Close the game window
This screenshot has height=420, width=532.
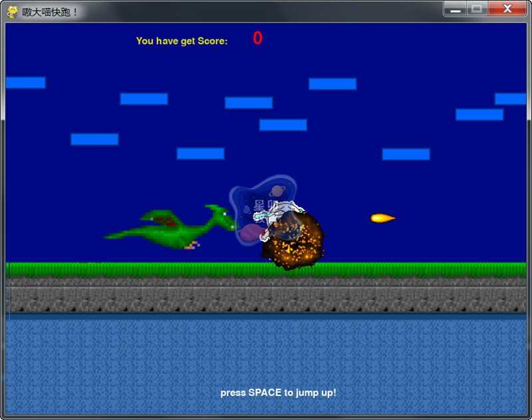(x=507, y=9)
